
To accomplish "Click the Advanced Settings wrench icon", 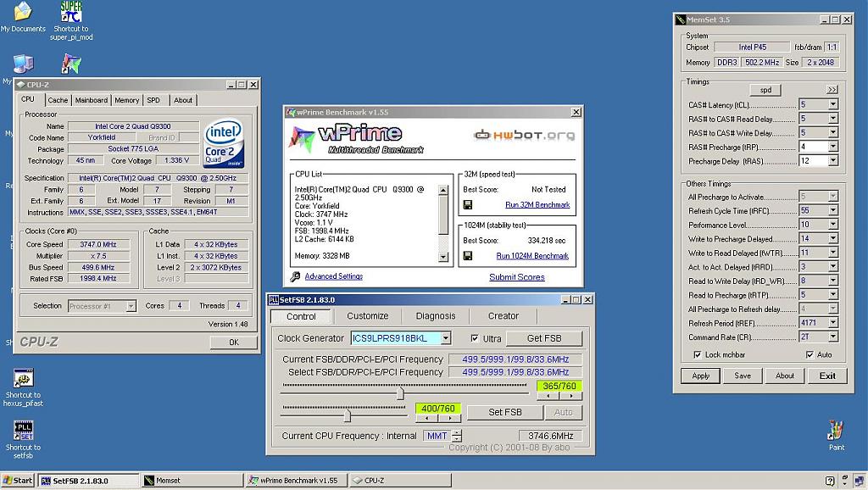I will point(295,276).
